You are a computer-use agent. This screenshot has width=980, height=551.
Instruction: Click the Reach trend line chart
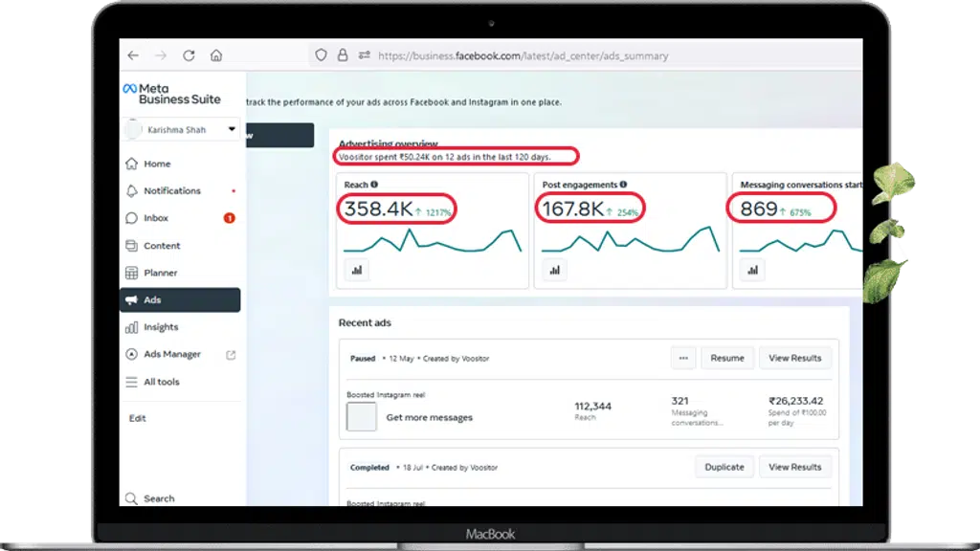click(433, 240)
